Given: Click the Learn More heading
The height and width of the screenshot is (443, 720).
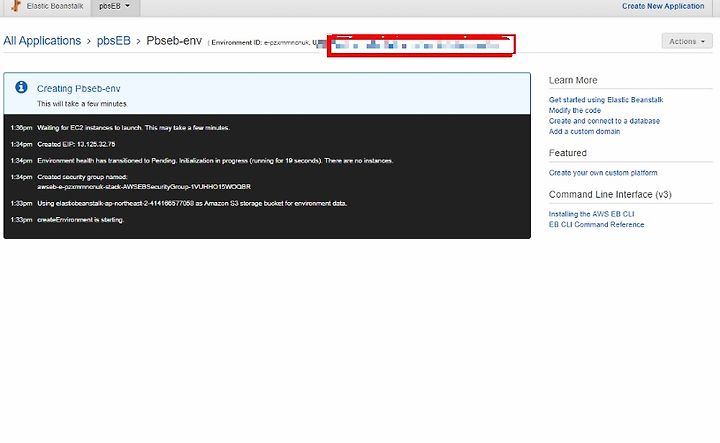Looking at the screenshot, I should click(573, 80).
